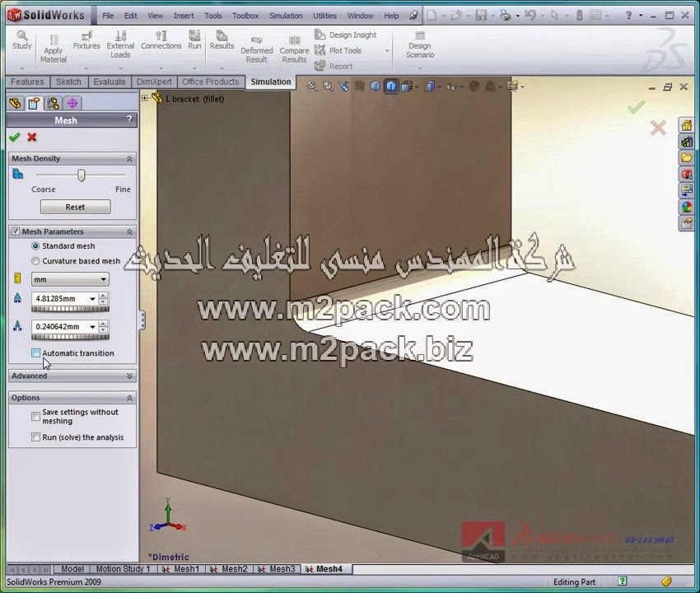Select External Loads tool

pyautogui.click(x=120, y=44)
